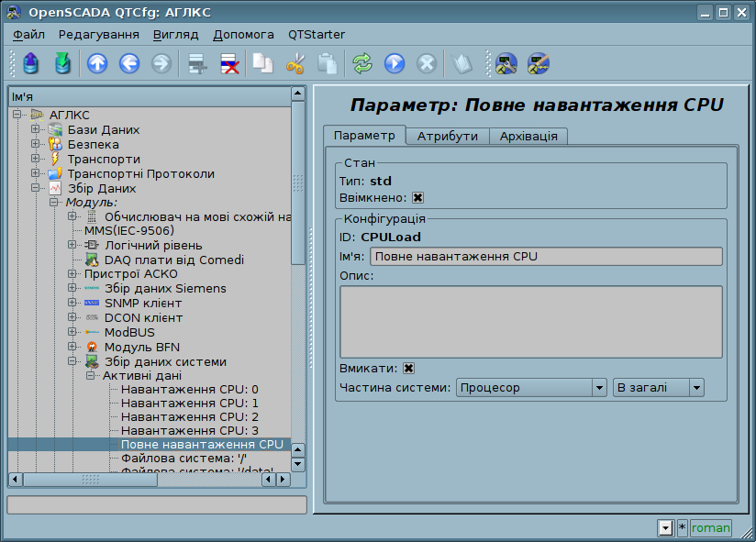Viewport: 756px width, 542px height.
Task: Navigate back with the left arrow icon
Action: (129, 64)
